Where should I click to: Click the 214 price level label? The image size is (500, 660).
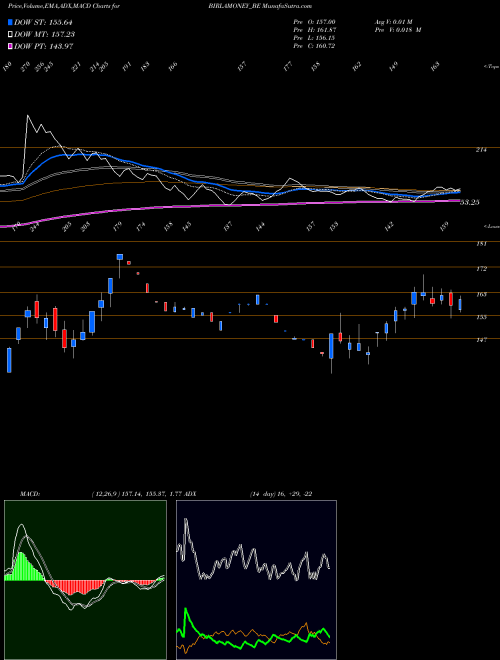481,150
